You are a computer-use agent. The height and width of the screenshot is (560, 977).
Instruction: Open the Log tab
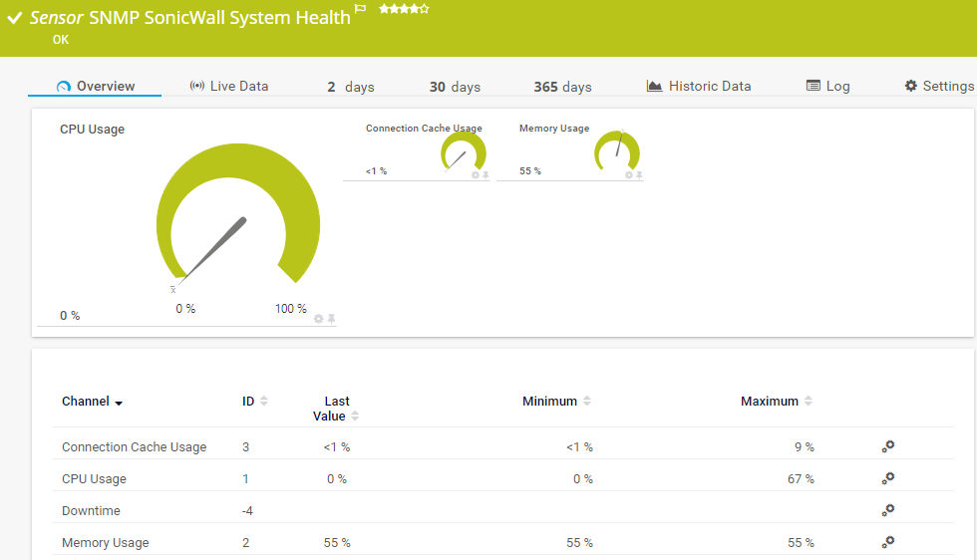[x=828, y=87]
